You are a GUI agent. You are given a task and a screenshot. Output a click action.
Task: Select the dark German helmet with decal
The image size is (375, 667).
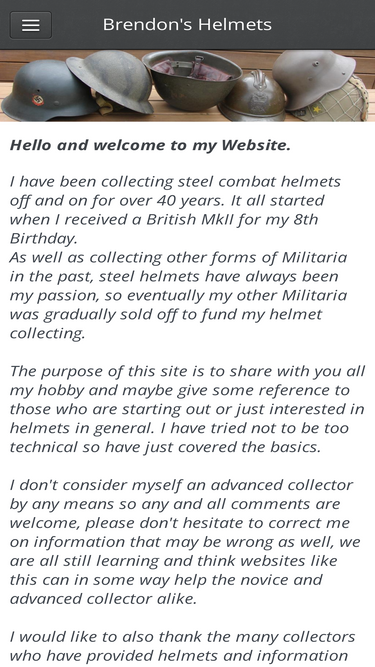pyautogui.click(x=43, y=91)
